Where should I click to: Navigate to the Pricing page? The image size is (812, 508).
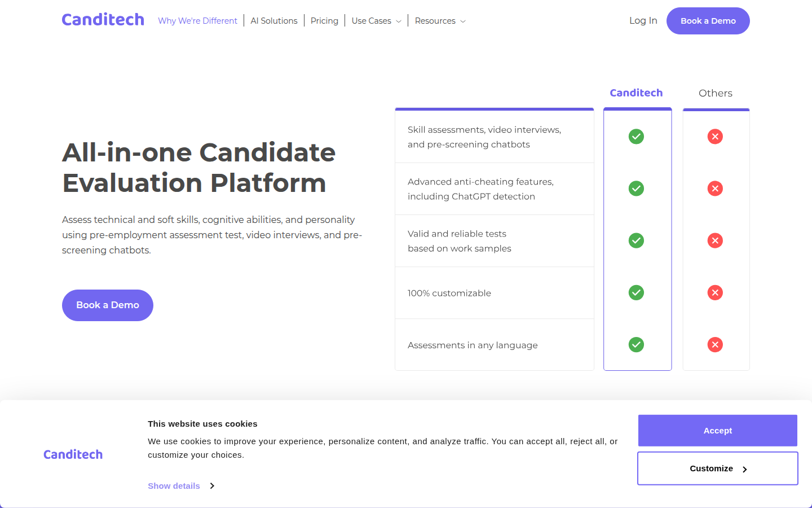click(x=324, y=21)
